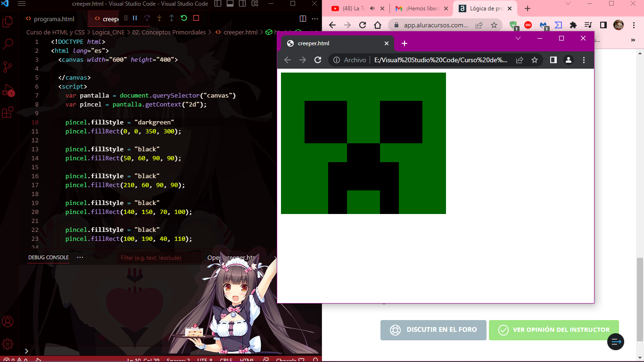Screen dimensions: 644x362
Task: Click in 'darkgreen' string on line 10
Action: click(x=154, y=123)
